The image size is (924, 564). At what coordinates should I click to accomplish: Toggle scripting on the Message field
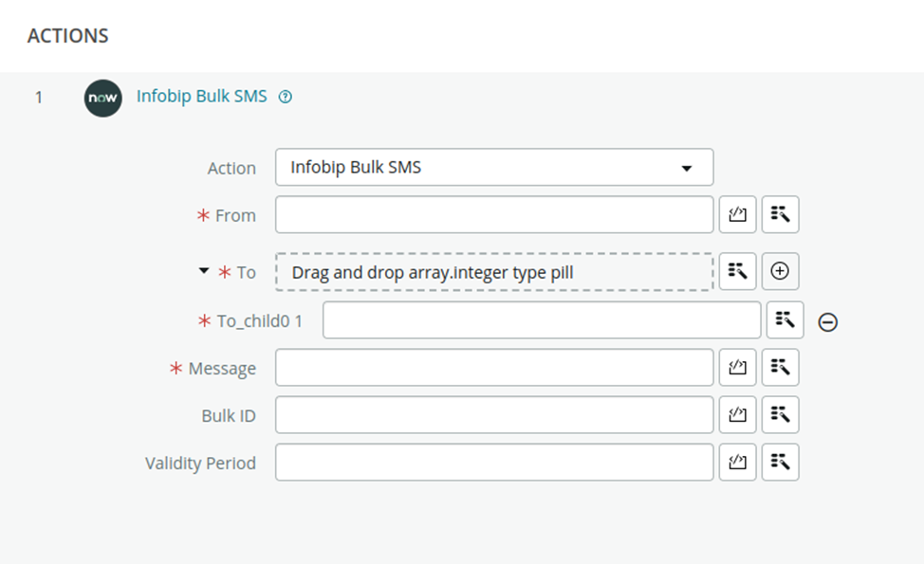pos(737,367)
